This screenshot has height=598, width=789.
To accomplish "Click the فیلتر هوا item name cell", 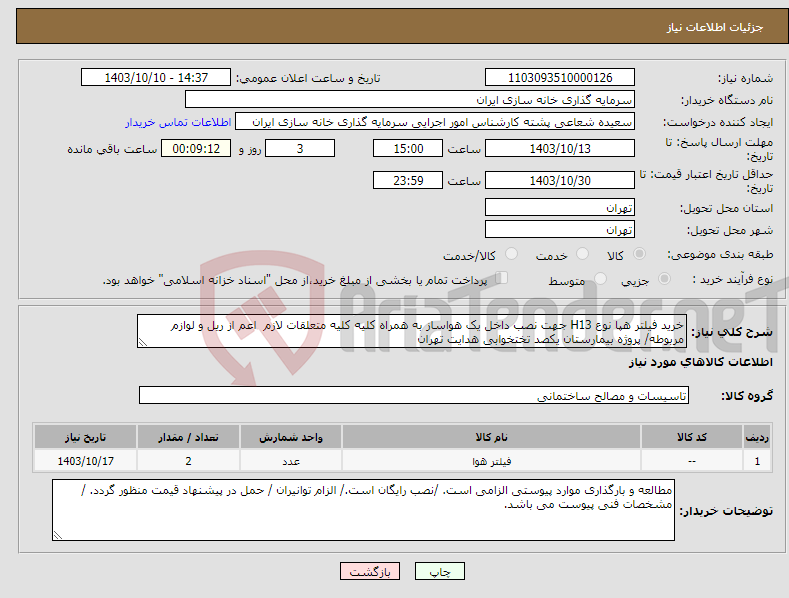I will (x=491, y=461).
